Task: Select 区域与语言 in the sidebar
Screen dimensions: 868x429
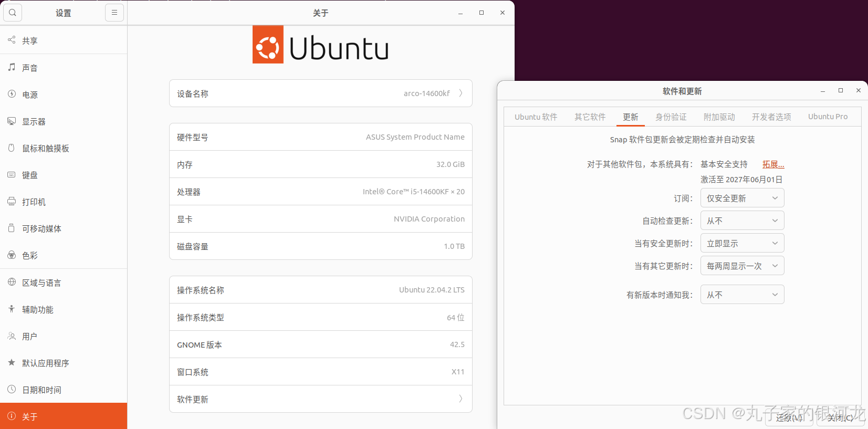Action: click(64, 282)
